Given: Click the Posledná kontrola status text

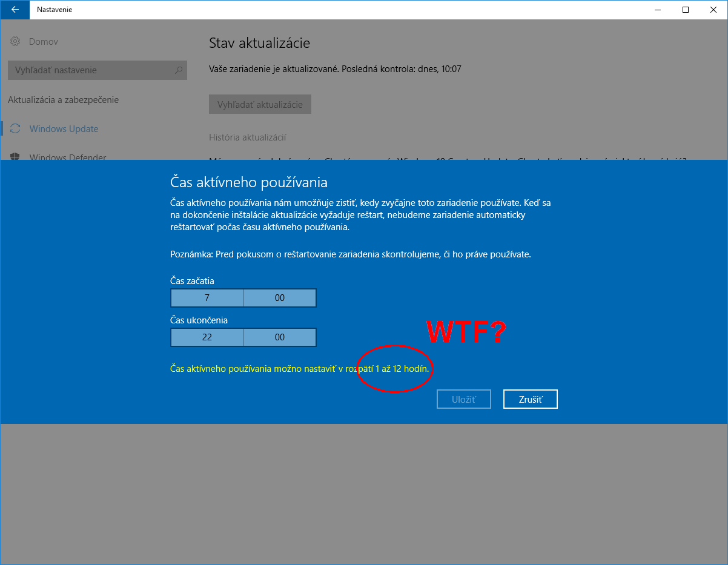Looking at the screenshot, I should (x=402, y=69).
